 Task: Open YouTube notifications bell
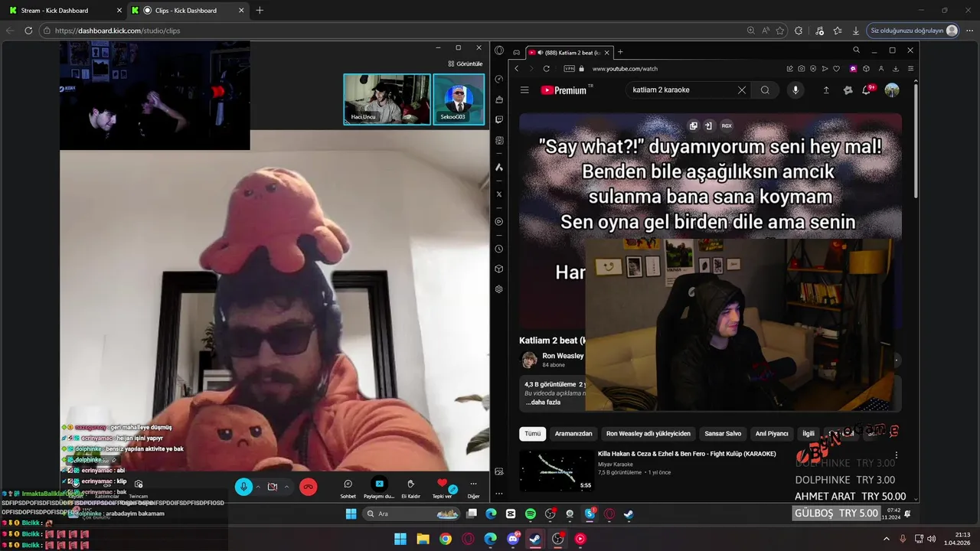click(867, 90)
